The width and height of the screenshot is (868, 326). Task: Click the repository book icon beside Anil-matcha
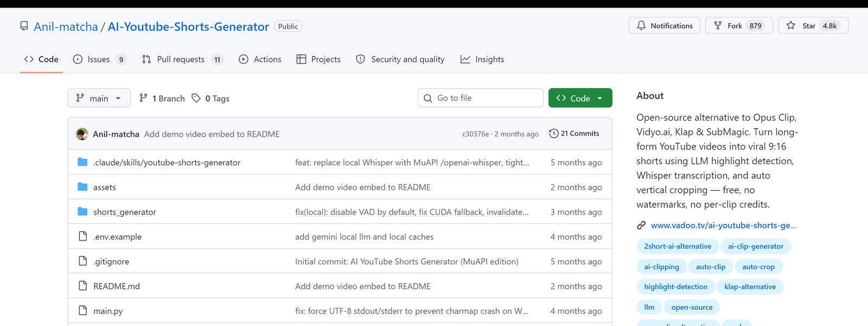point(24,26)
